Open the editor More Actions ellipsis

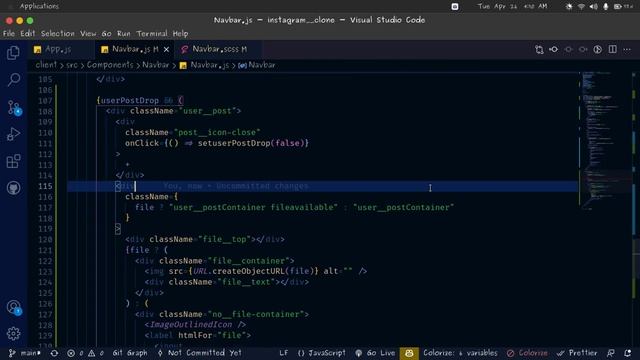point(627,49)
